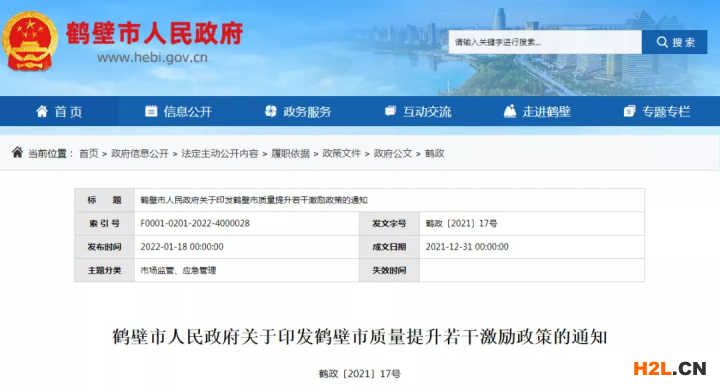Focus the keyword search input field
This screenshot has height=391, width=720.
point(545,42)
